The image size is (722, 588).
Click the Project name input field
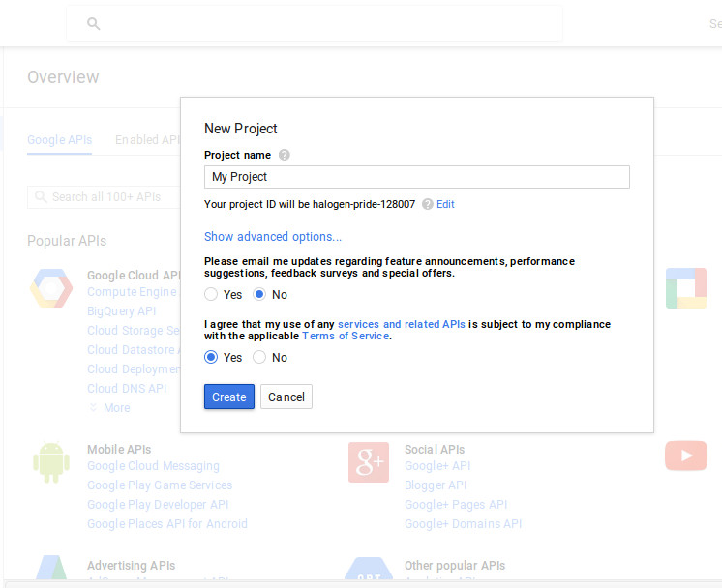417,177
